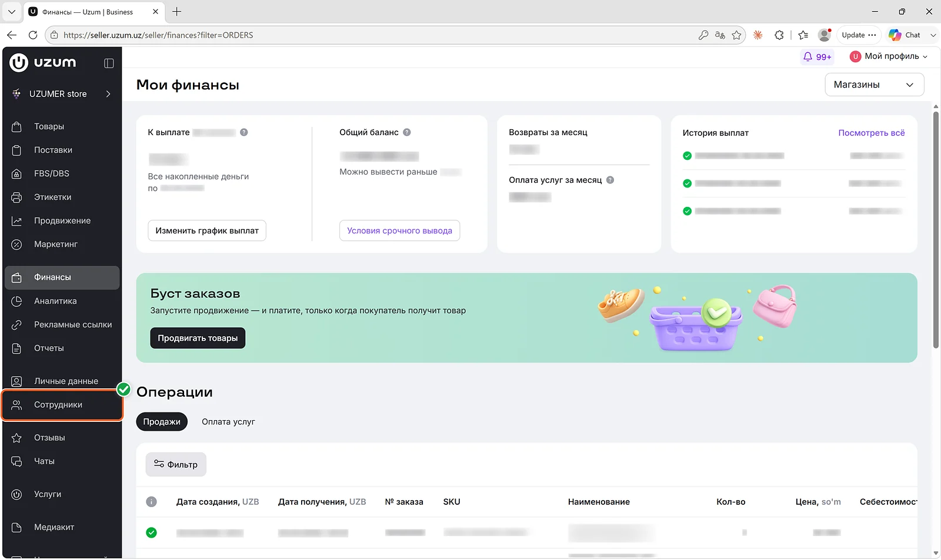
Task: Reload the page with browser refresh icon
Action: click(x=33, y=35)
